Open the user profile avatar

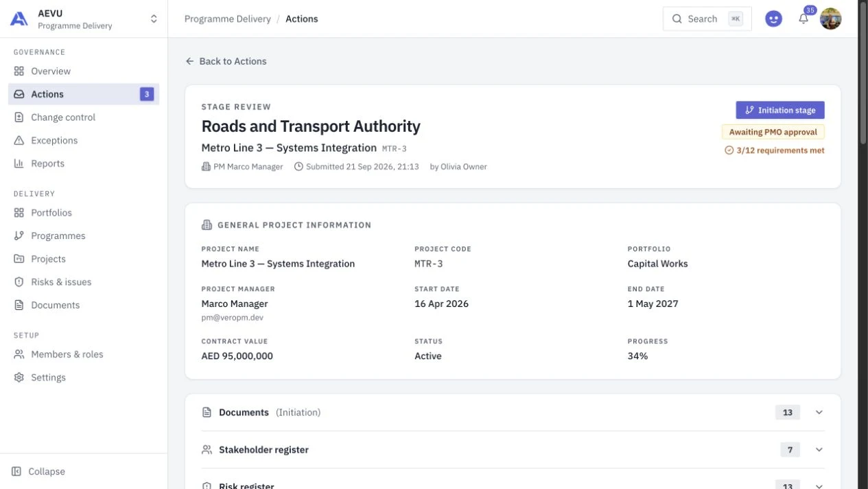(830, 19)
